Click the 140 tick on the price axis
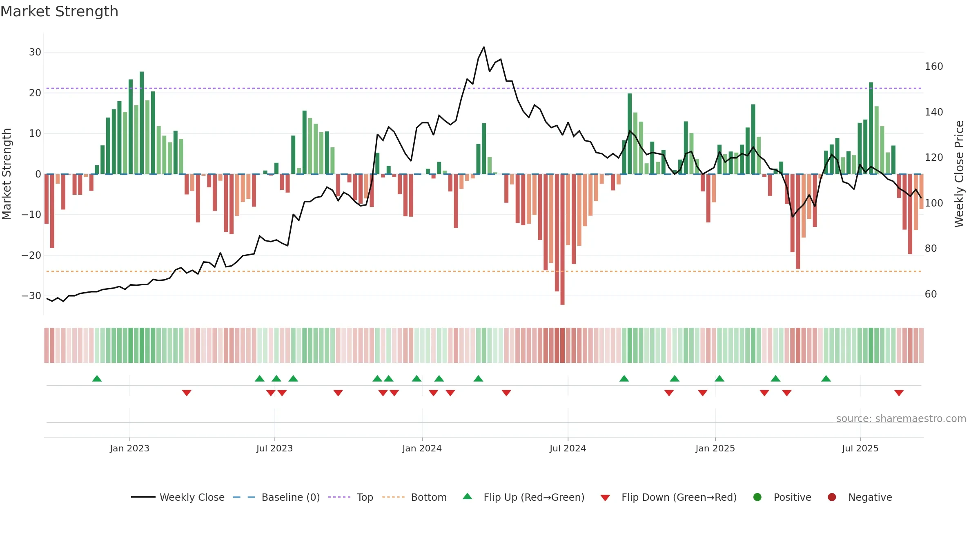This screenshot has height=551, width=980. tap(934, 112)
